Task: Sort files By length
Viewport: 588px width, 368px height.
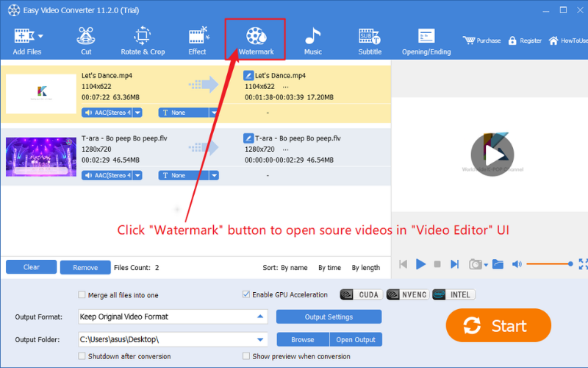Action: coord(365,268)
